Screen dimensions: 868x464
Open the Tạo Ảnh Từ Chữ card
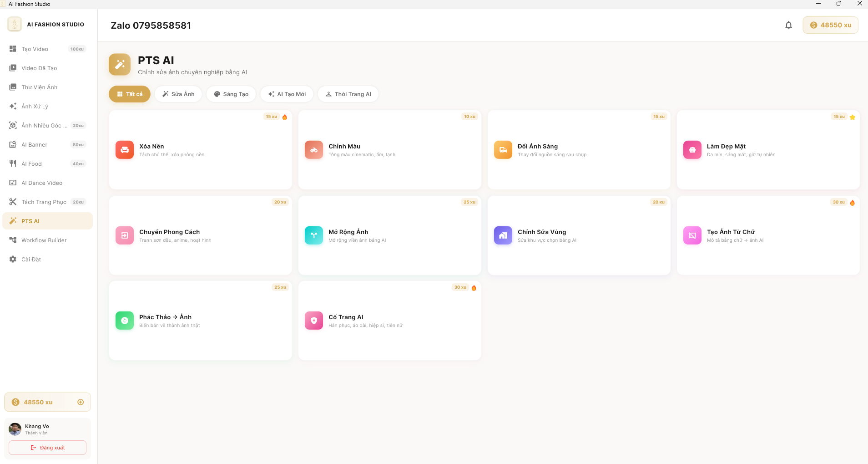[768, 235]
